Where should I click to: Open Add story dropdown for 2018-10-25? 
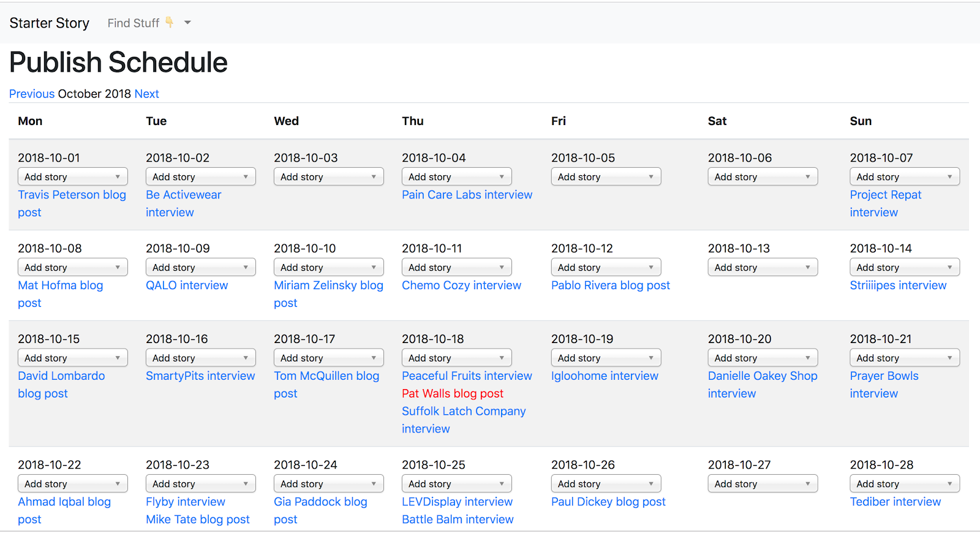(x=457, y=483)
